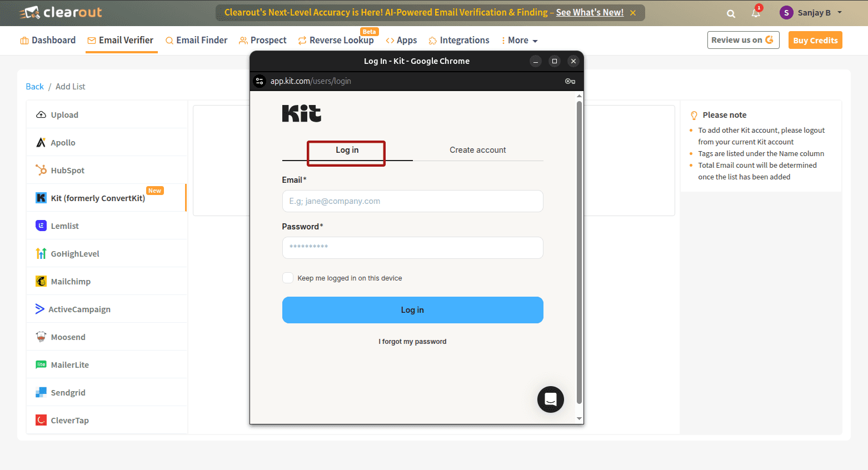Select the HubSpot integration label
This screenshot has height=470, width=868.
(x=68, y=171)
